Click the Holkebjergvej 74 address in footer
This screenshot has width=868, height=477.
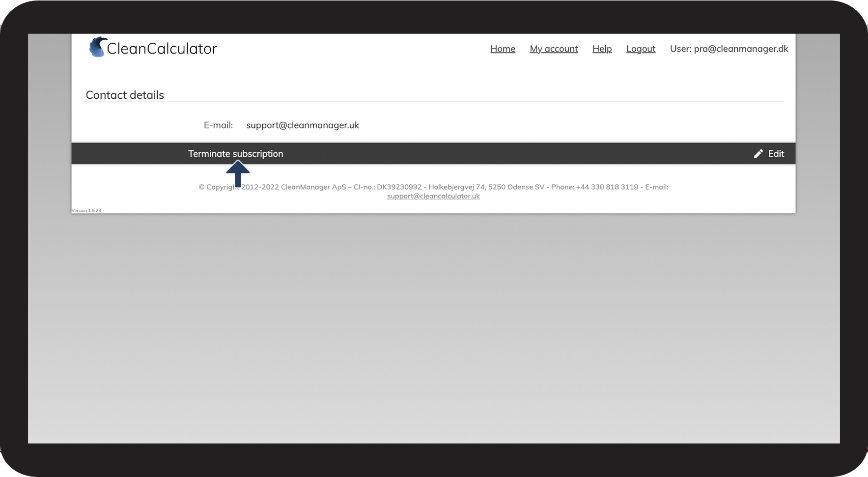457,187
